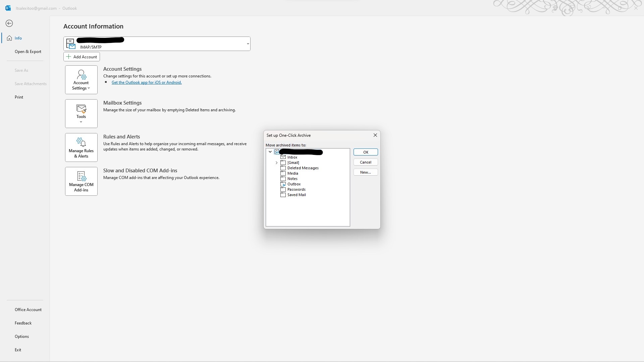Screen dimensions: 644x362
Task: Open the account selector dropdown
Action: point(248,44)
